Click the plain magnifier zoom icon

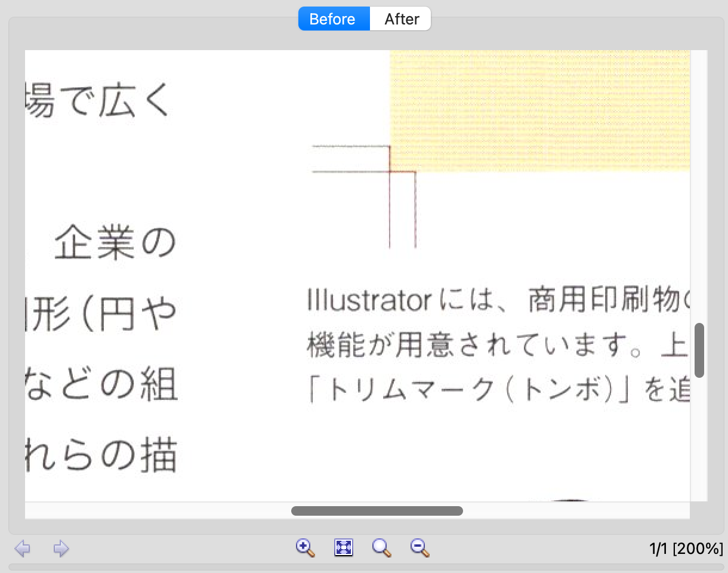point(381,547)
